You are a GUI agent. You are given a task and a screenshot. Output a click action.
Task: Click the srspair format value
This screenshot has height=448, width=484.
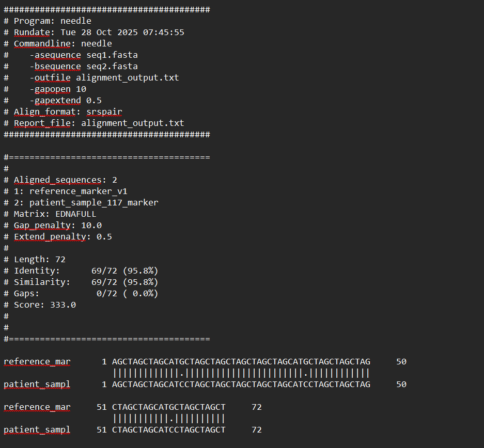click(x=104, y=112)
